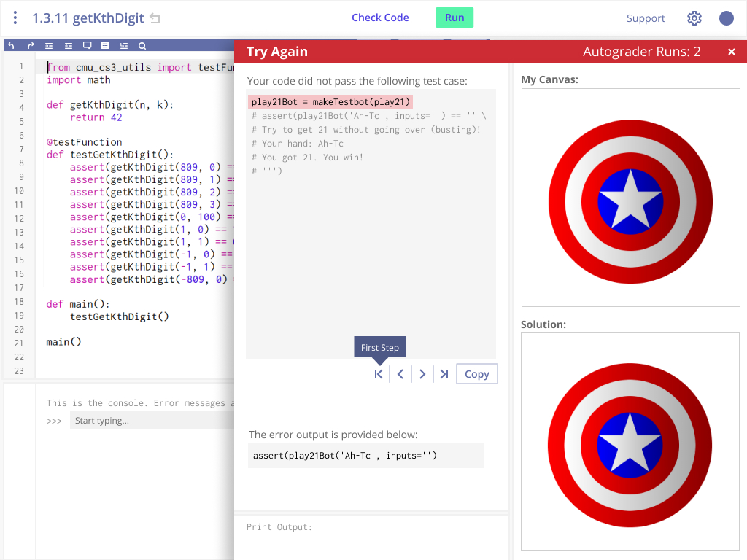Click the console '>>>' prompt
This screenshot has height=560, width=747.
54,421
